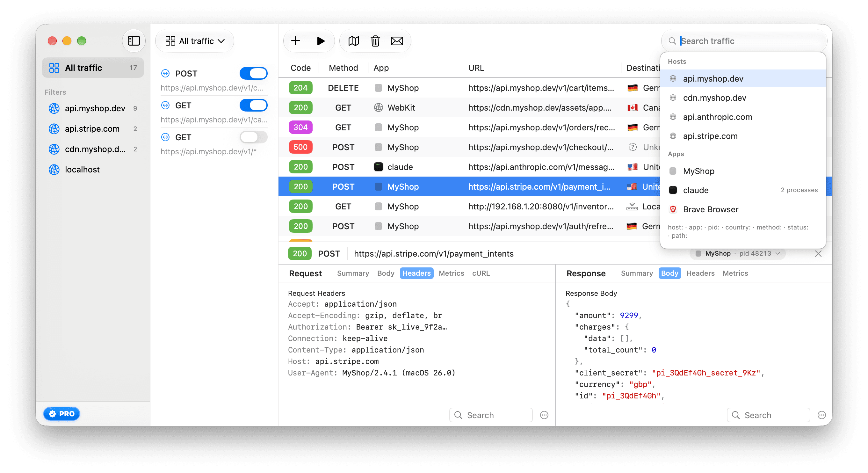Disable the POST rule toggle
The width and height of the screenshot is (868, 473).
[x=253, y=74]
